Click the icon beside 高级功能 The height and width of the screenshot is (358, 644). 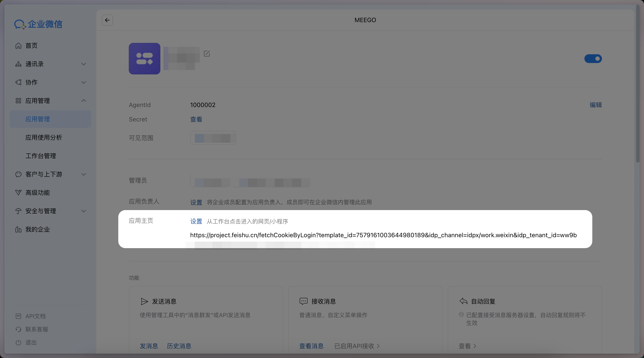click(18, 192)
